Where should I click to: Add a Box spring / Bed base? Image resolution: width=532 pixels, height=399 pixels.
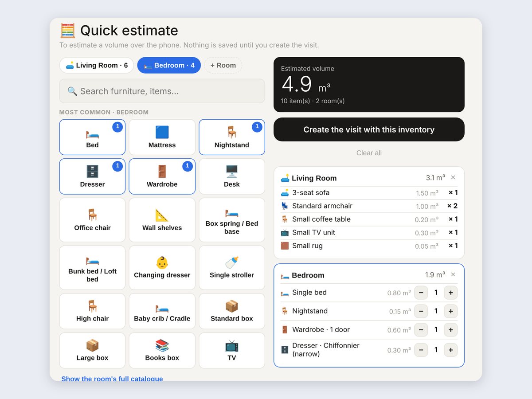[x=232, y=220]
